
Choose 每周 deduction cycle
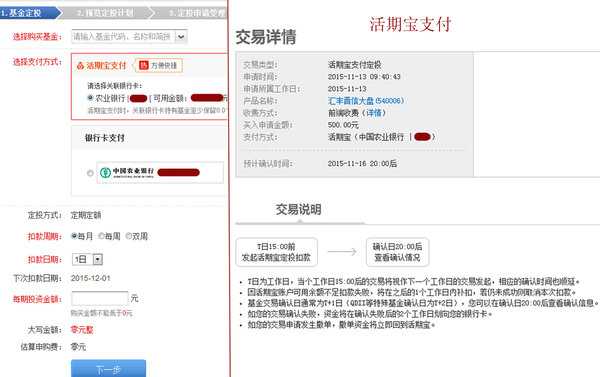101,236
